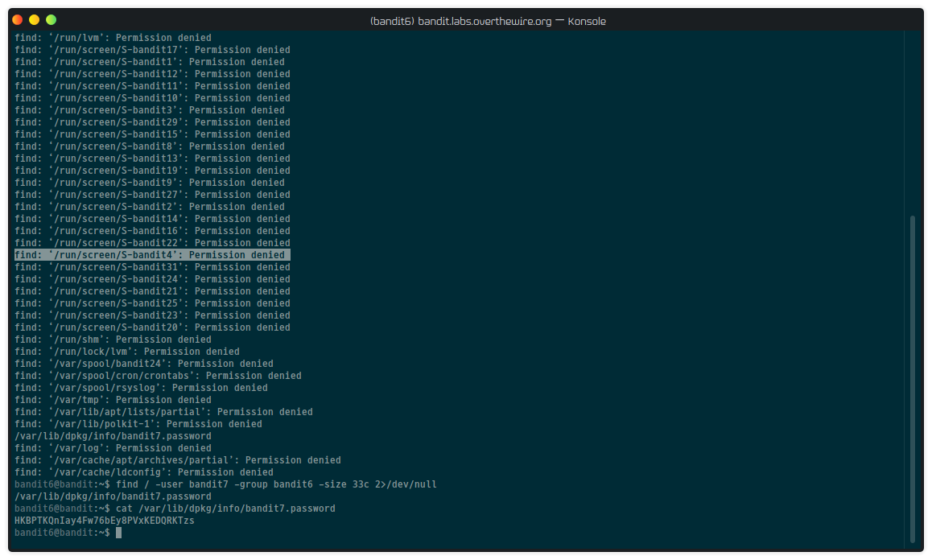Click the yellow minimize window button
Screen dimensions: 932x560
(34, 20)
